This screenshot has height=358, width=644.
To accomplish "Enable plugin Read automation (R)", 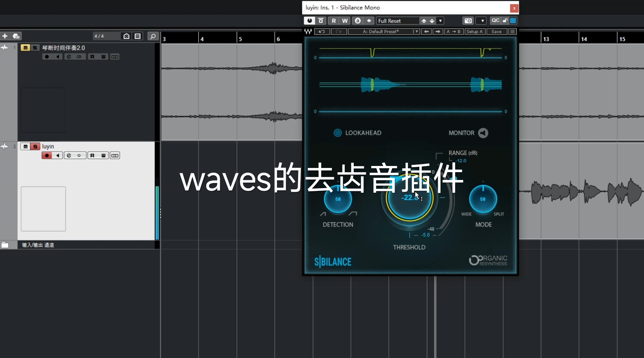I will coord(333,21).
